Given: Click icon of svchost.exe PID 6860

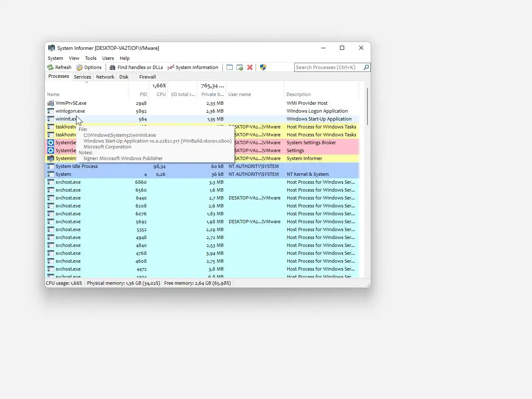Looking at the screenshot, I should pyautogui.click(x=51, y=182).
